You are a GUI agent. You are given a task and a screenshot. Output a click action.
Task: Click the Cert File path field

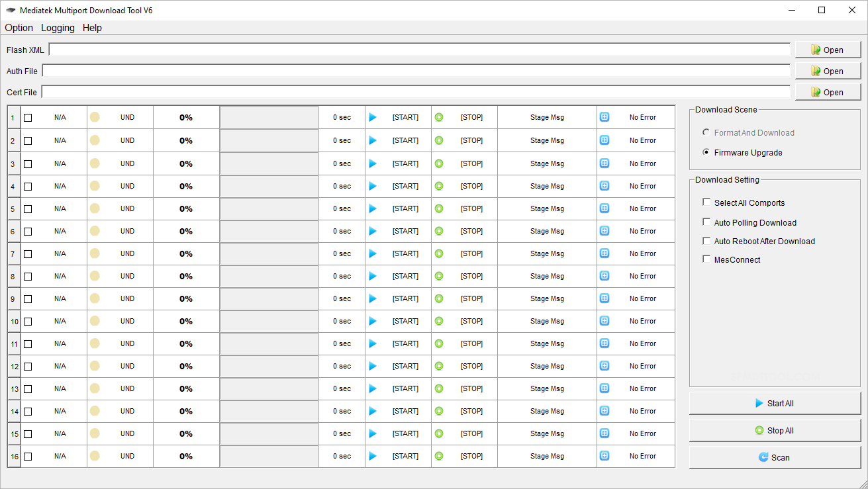(x=416, y=92)
